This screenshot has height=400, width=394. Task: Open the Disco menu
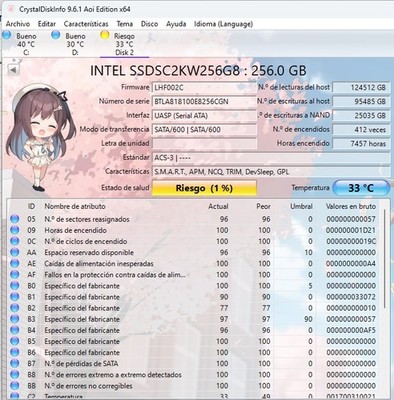149,24
